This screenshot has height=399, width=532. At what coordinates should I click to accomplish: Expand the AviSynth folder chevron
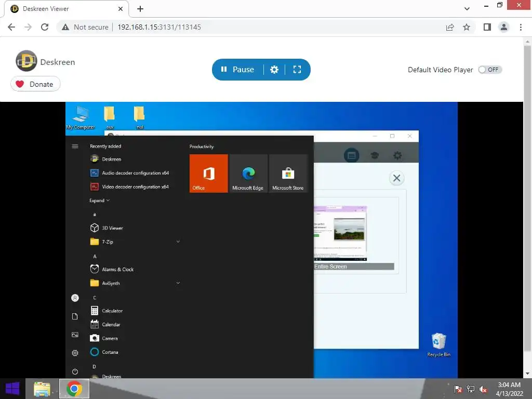click(x=178, y=283)
